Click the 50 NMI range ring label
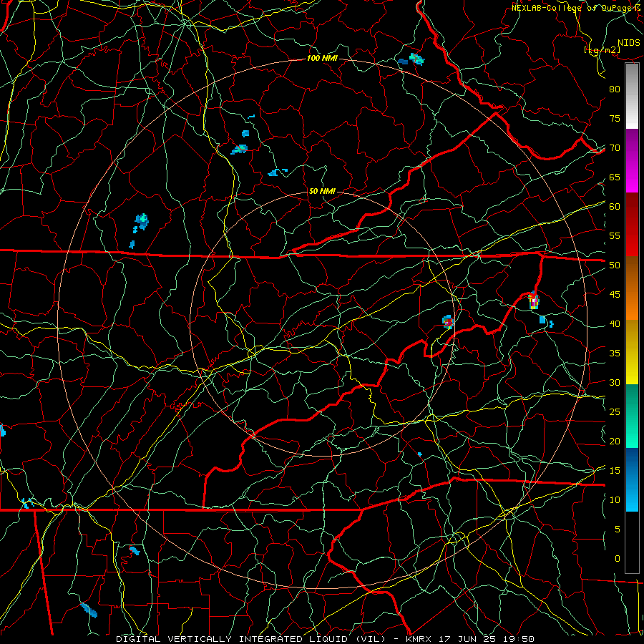This screenshot has width=644, height=644. (322, 191)
